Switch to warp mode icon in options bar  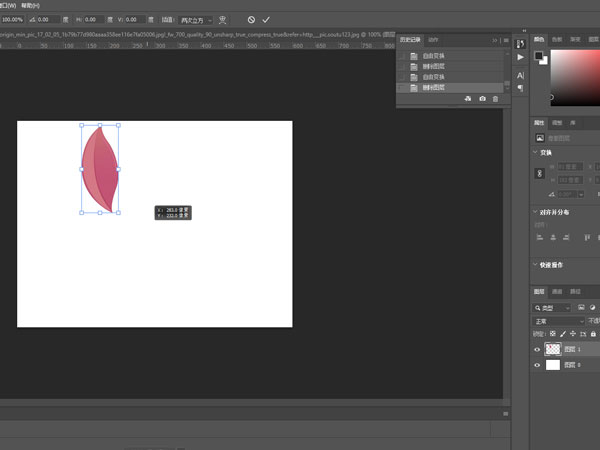(222, 19)
